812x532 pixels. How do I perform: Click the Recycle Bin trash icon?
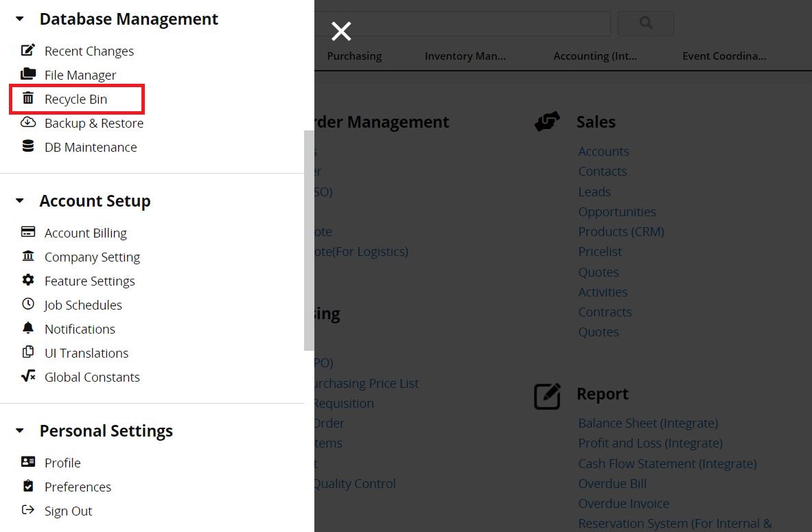point(28,98)
